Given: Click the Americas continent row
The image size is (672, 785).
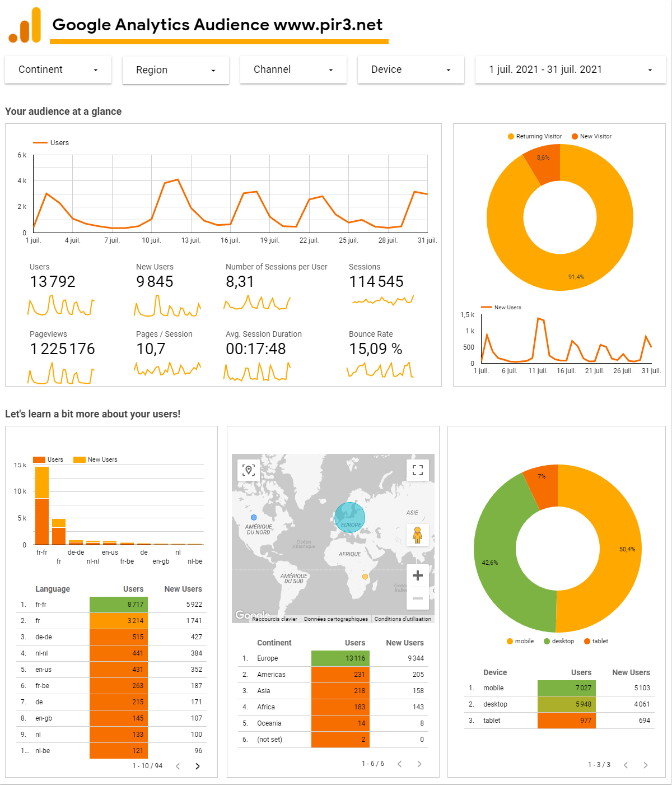Looking at the screenshot, I should [333, 675].
